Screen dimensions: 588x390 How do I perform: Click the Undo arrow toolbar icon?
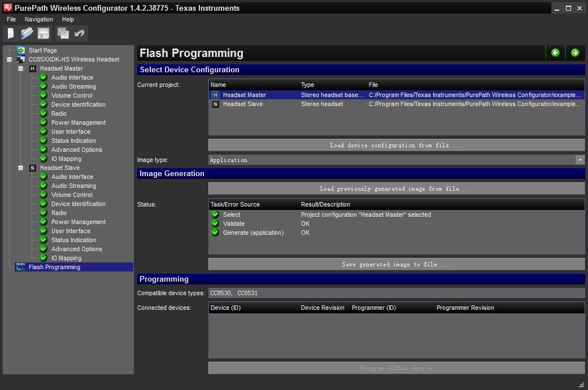click(x=80, y=34)
